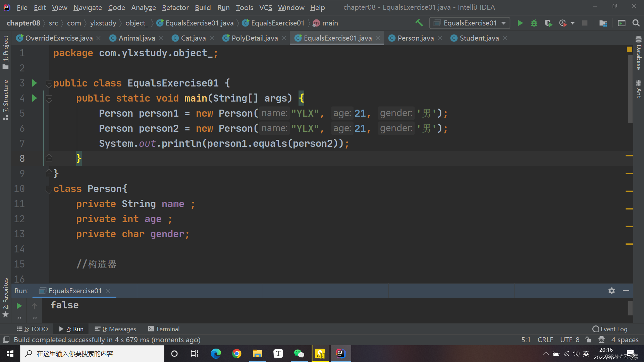This screenshot has height=362, width=644.
Task: Toggle the Project tool window
Action: coord(5,52)
